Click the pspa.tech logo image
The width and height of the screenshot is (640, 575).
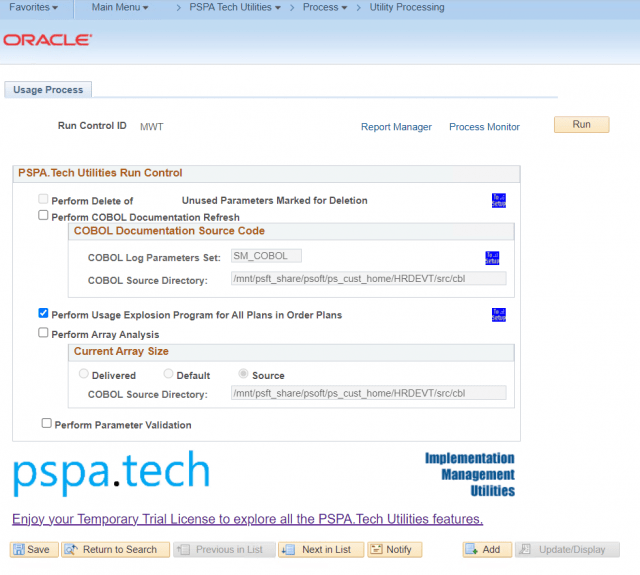click(111, 473)
